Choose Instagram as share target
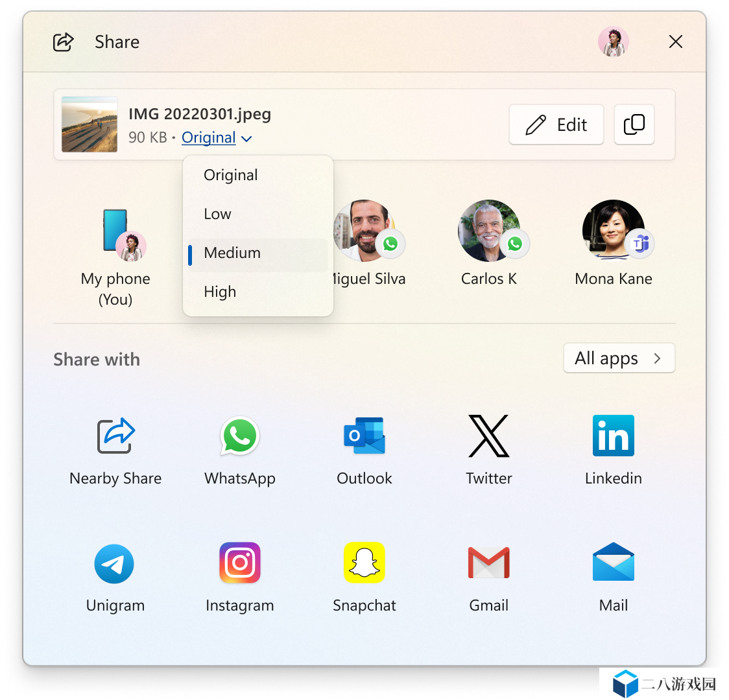Screen dimensions: 729x700 coord(240,563)
